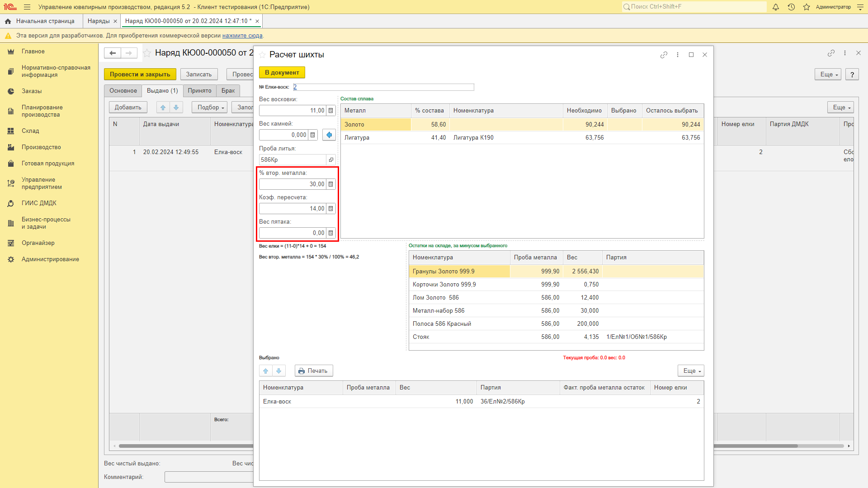This screenshot has height=488, width=868.
Task: Select Полоса 586 Красный stock row
Action: (x=556, y=324)
